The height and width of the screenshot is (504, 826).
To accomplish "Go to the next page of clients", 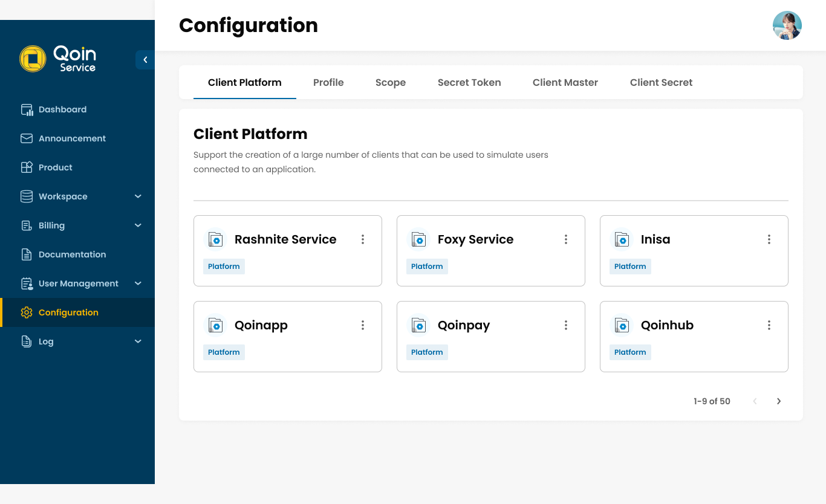I will (779, 401).
